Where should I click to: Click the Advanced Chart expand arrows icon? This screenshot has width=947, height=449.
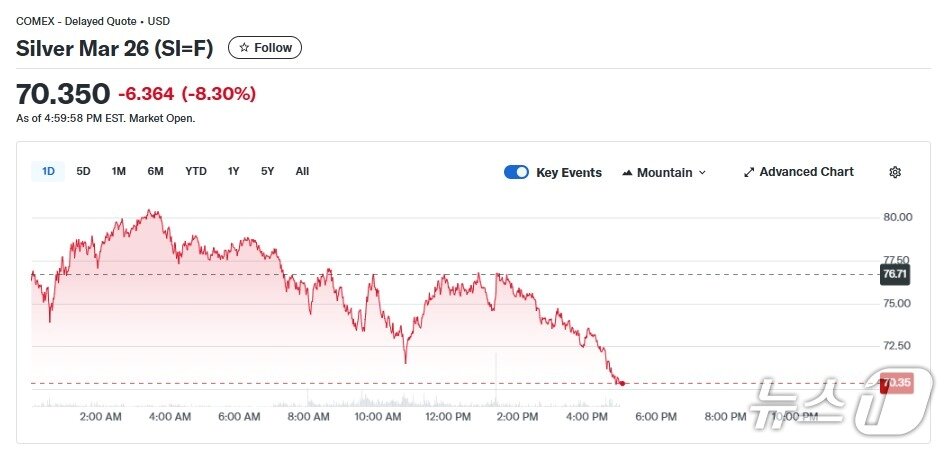tap(749, 172)
